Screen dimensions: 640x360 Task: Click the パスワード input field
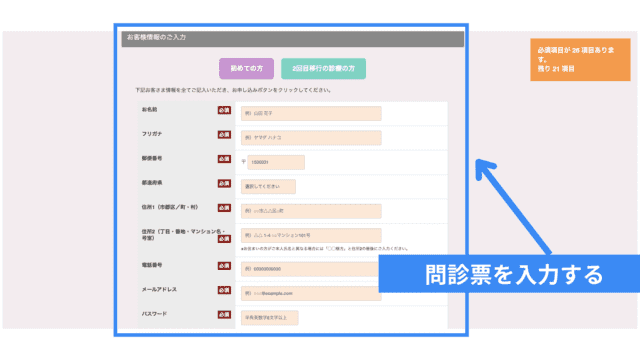(x=269, y=318)
